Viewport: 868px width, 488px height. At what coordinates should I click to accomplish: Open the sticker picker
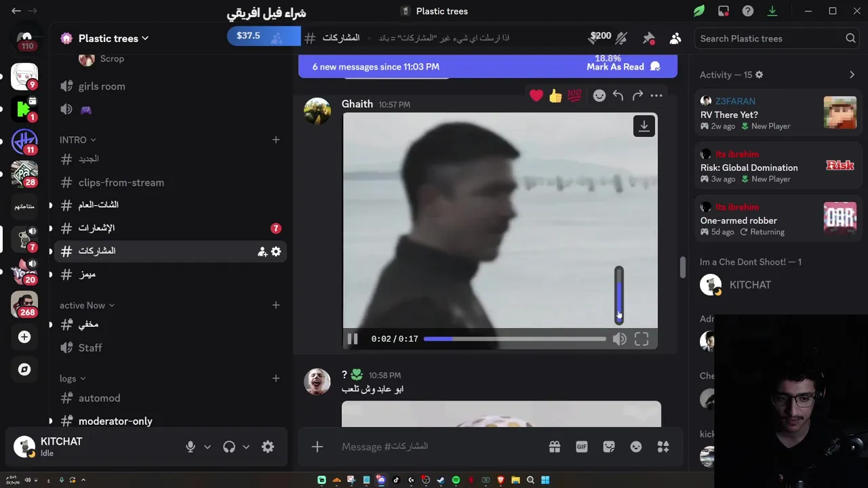[x=609, y=447]
